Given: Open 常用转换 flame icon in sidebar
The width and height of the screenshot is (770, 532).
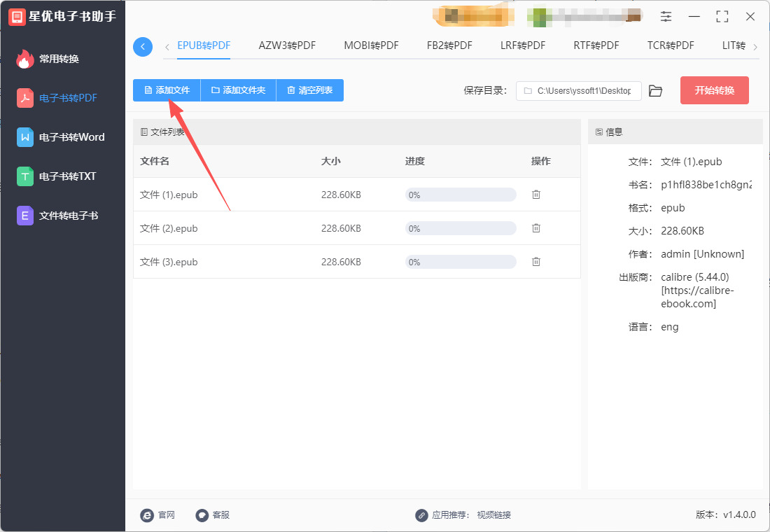Looking at the screenshot, I should [x=24, y=59].
